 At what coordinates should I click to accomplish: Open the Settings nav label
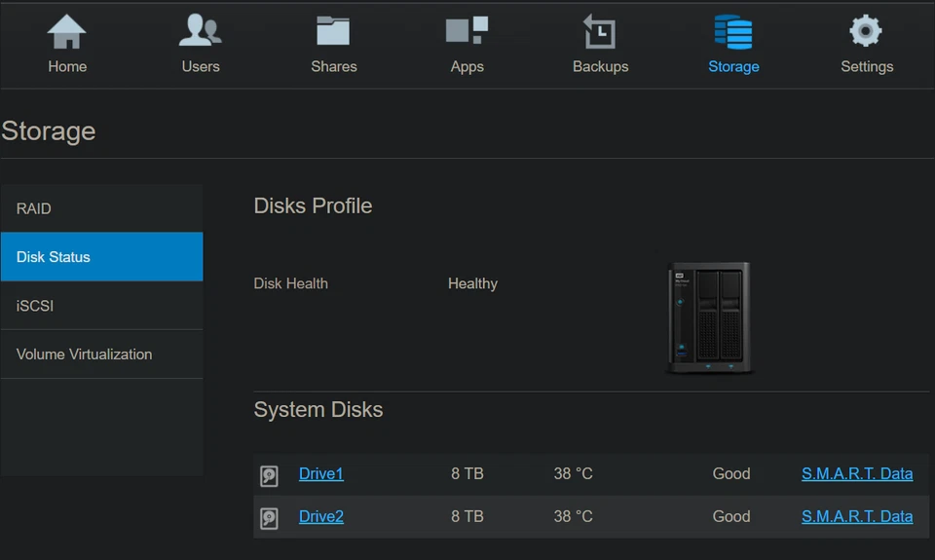(867, 67)
